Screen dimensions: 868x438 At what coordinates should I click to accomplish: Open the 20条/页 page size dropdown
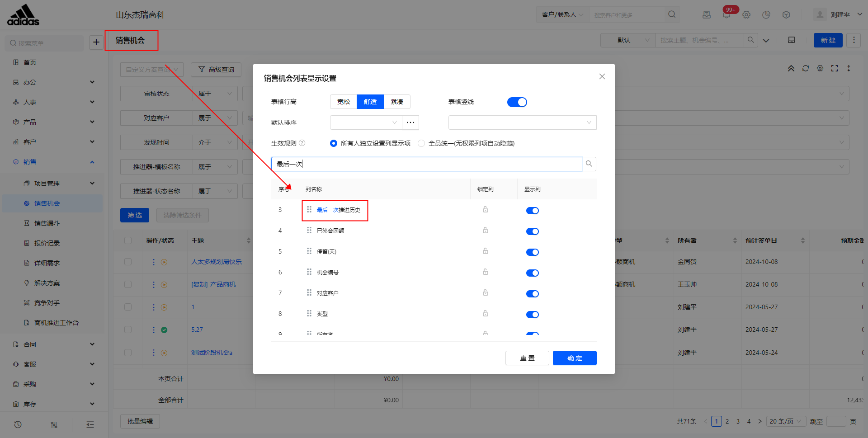pyautogui.click(x=786, y=421)
